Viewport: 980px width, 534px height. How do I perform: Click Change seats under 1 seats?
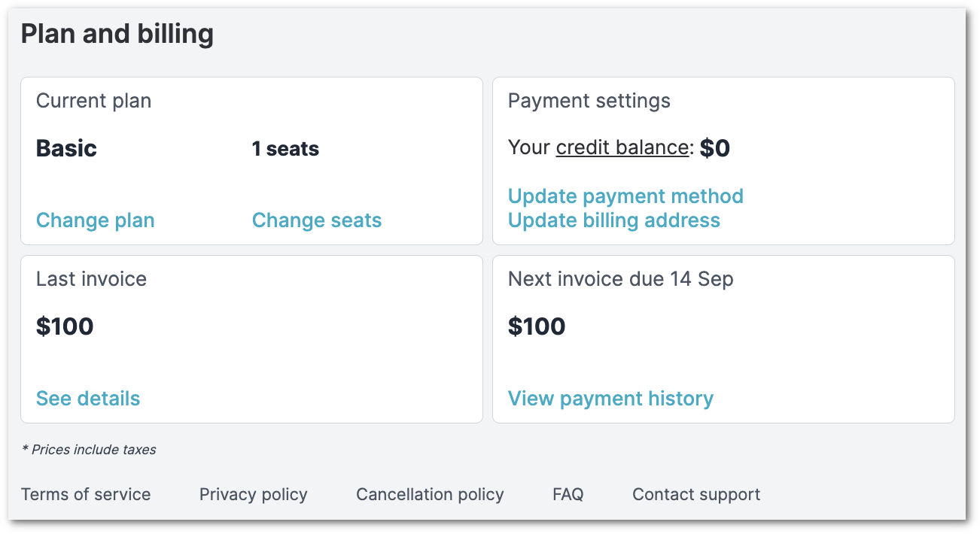coord(317,220)
